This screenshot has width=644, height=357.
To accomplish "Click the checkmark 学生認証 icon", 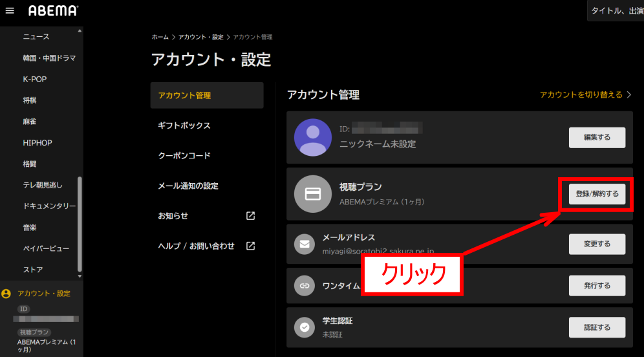I will click(x=304, y=327).
